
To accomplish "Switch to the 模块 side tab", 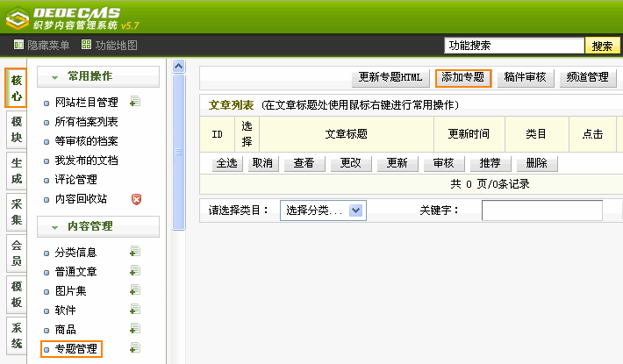I will click(x=16, y=129).
